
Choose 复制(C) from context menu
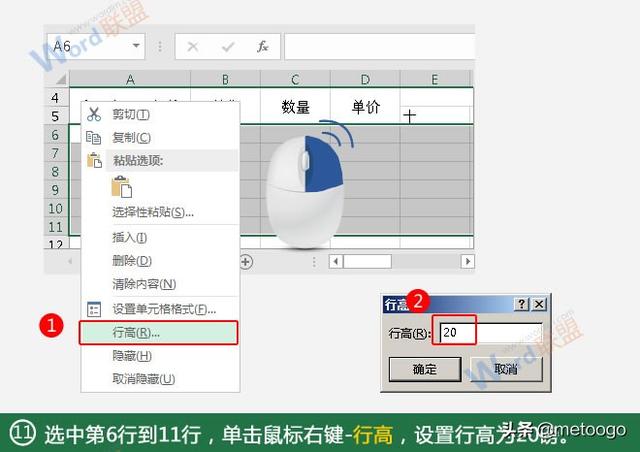[160, 138]
